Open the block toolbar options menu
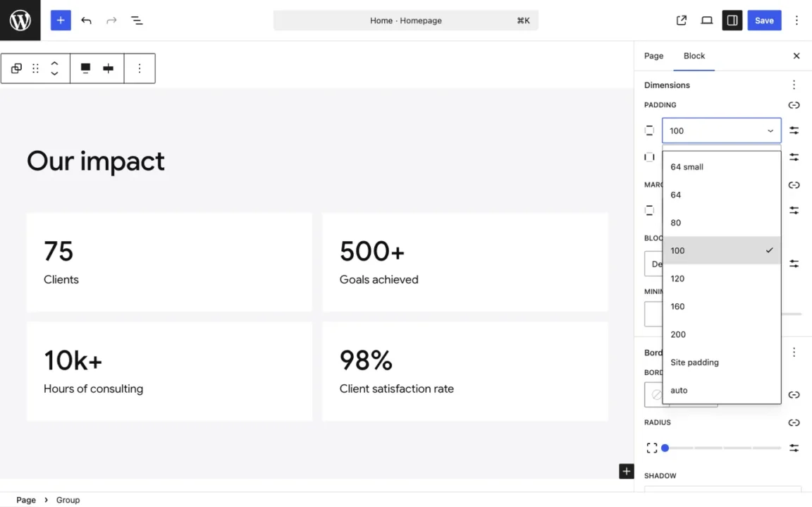 (140, 68)
